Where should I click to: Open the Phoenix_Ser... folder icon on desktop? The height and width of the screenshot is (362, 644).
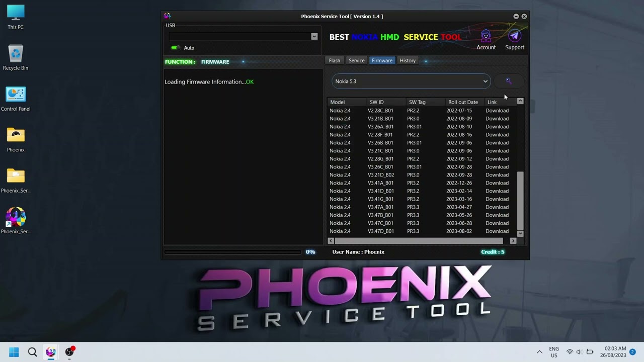click(16, 180)
